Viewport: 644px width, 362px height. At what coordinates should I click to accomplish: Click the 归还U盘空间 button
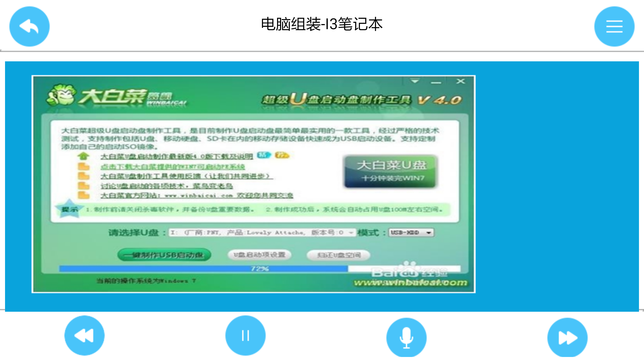click(338, 255)
